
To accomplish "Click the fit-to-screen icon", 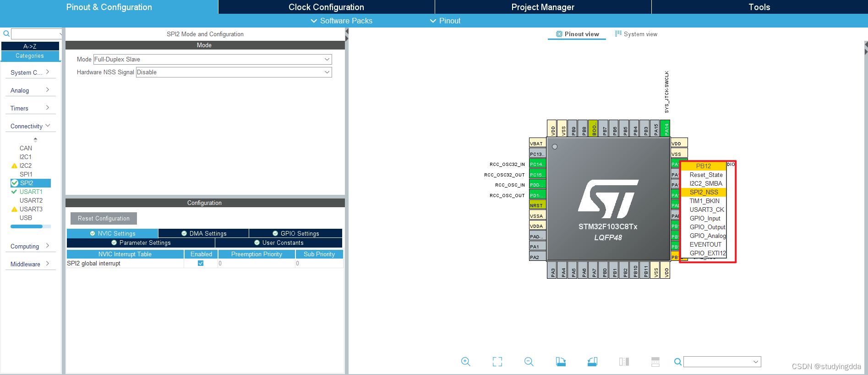I will tap(497, 362).
